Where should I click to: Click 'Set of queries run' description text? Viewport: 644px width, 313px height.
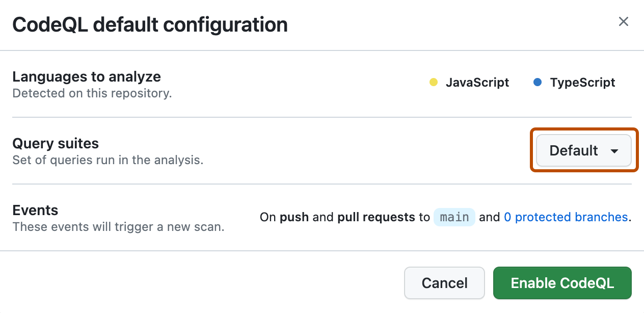pos(108,160)
